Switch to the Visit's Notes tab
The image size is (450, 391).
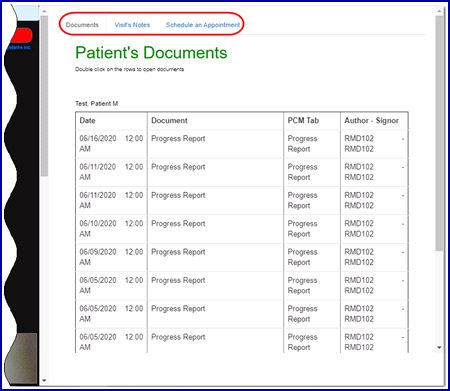tap(132, 25)
